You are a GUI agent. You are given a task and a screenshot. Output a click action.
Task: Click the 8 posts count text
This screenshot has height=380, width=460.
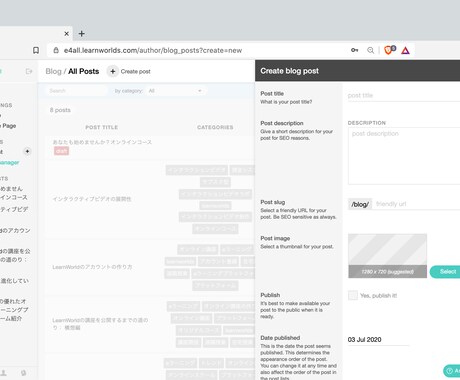coord(60,110)
